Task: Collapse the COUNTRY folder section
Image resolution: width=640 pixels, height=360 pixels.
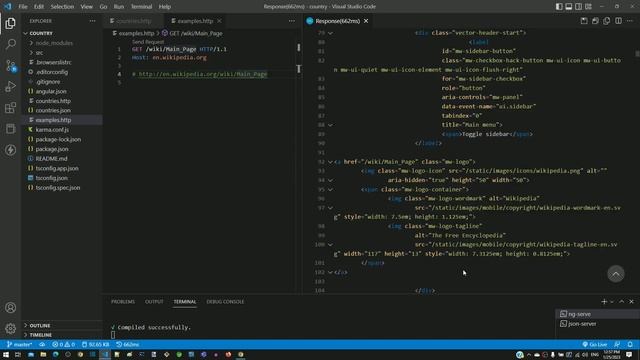Action: tap(61, 33)
